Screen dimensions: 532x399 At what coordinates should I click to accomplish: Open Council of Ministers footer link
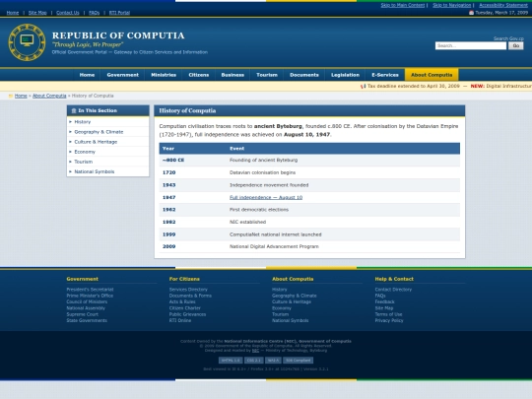pyautogui.click(x=87, y=301)
